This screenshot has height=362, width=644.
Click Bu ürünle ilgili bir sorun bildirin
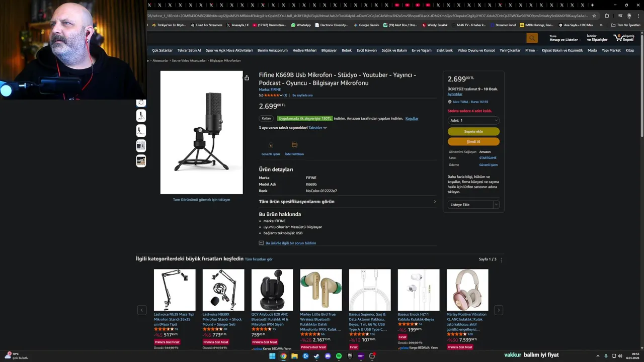pyautogui.click(x=291, y=243)
